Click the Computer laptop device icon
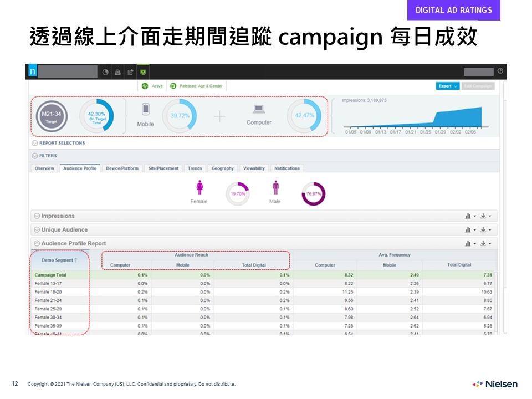This screenshot has height=399, width=532. [x=259, y=109]
